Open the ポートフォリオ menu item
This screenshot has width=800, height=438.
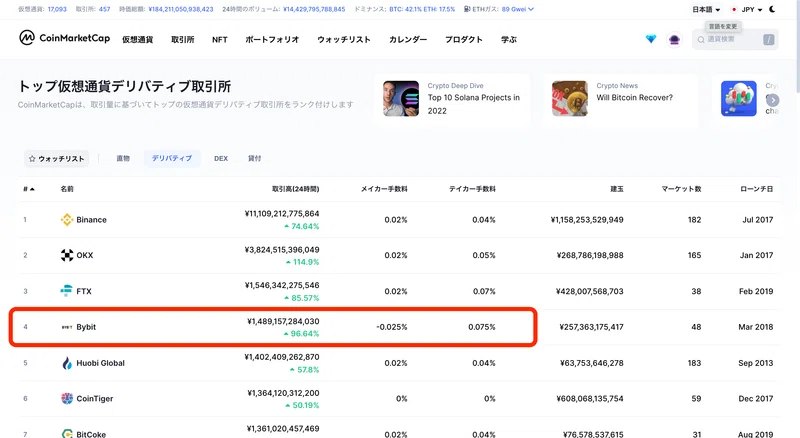click(272, 40)
